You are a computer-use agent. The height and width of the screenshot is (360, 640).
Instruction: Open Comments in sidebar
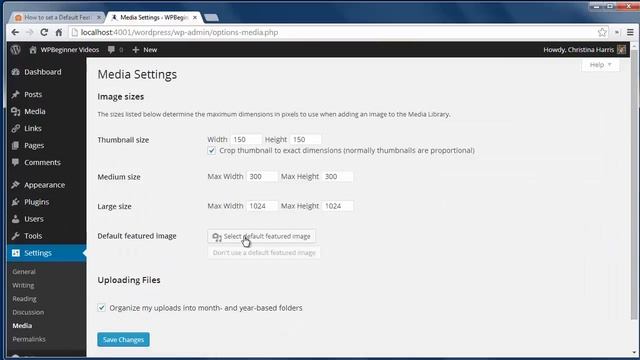pos(42,162)
